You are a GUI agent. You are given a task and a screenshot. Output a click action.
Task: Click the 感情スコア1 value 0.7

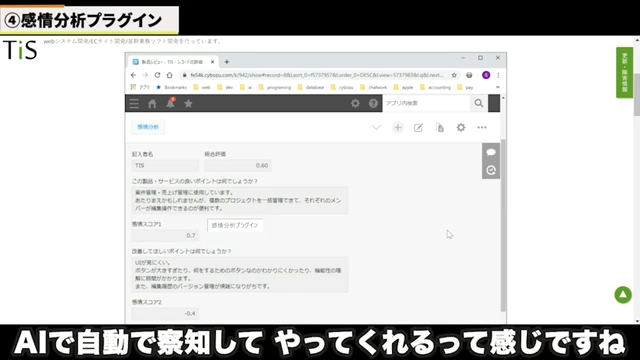165,236
